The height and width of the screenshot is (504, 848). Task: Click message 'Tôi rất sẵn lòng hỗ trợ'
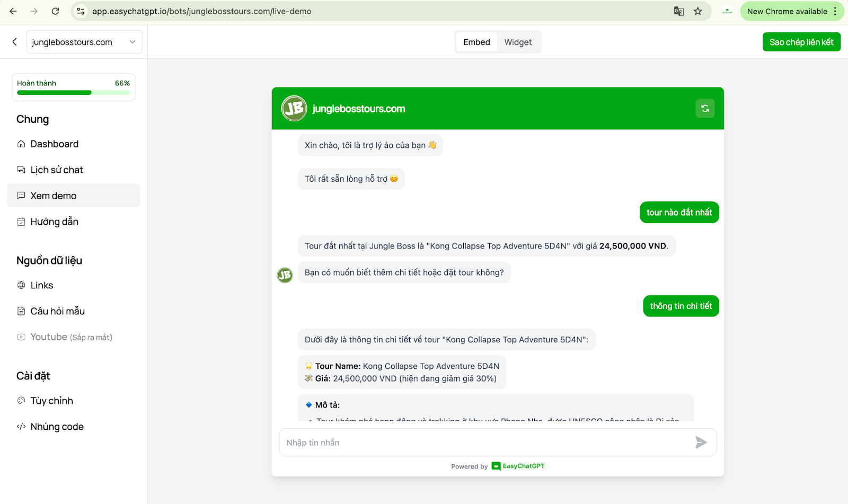click(x=351, y=179)
